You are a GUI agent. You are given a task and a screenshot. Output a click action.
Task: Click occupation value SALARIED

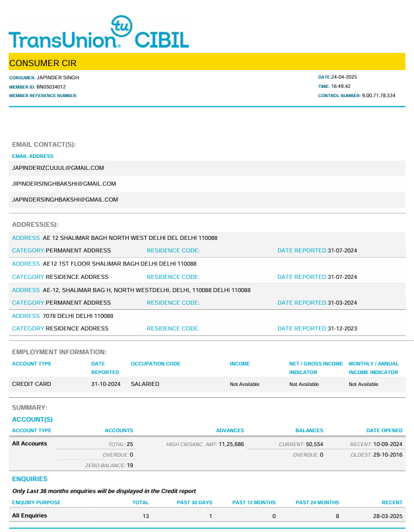click(x=145, y=384)
